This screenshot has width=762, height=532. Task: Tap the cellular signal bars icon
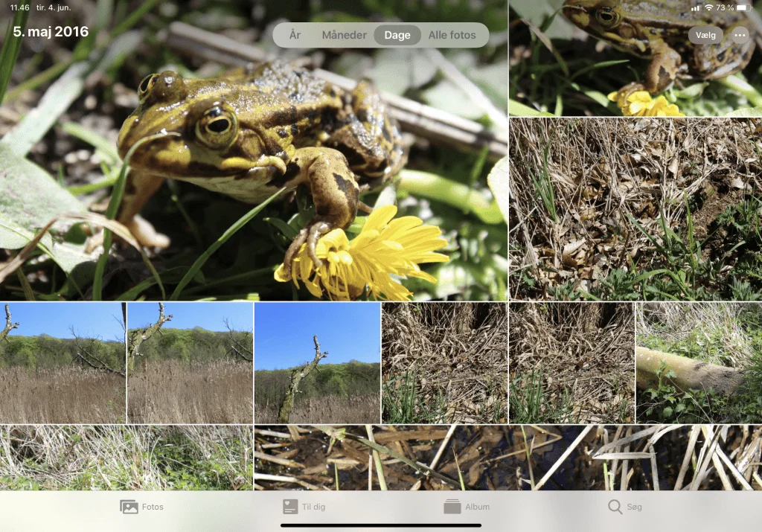click(x=696, y=7)
